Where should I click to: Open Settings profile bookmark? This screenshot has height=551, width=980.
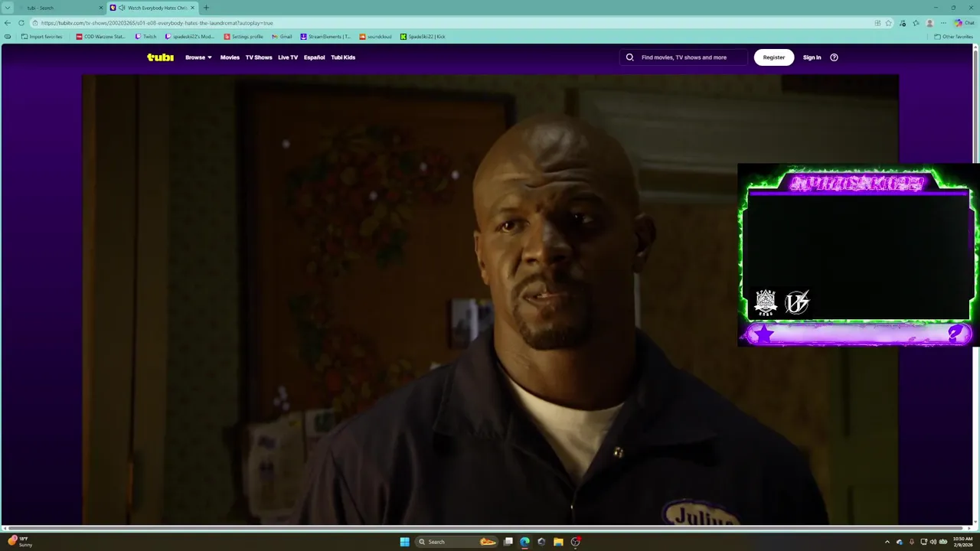coord(243,37)
